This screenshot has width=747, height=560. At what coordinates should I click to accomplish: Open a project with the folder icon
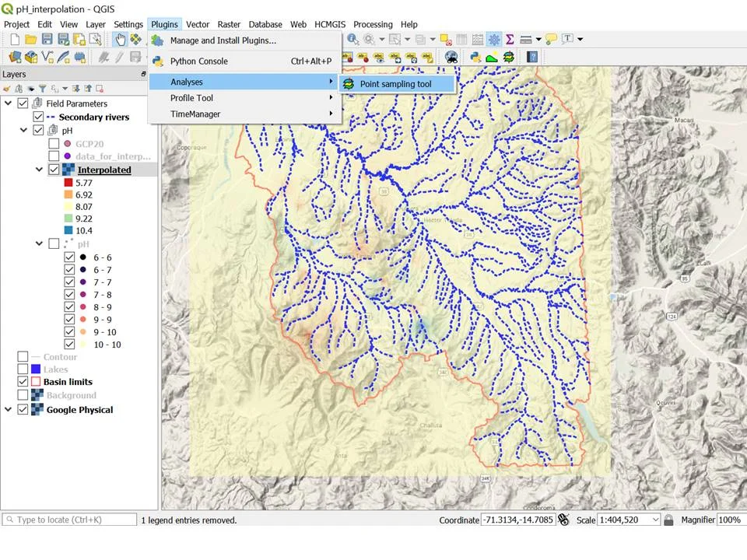coord(30,40)
